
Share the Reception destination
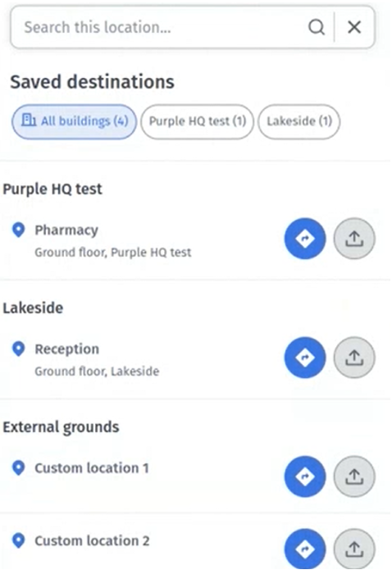point(354,358)
